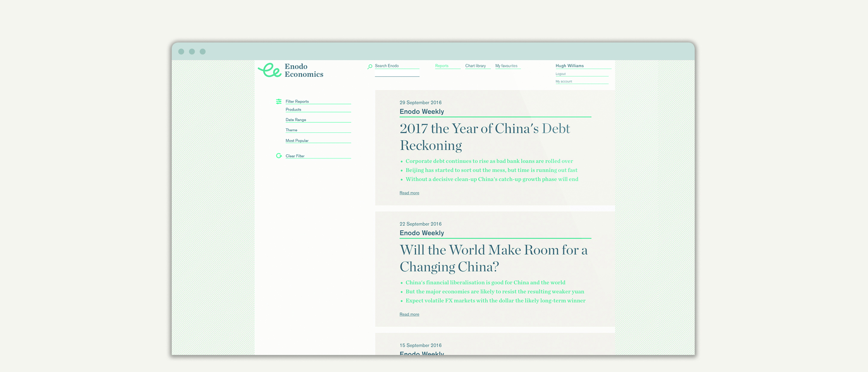
Task: Click the Clear Filter refresh icon
Action: (x=279, y=156)
